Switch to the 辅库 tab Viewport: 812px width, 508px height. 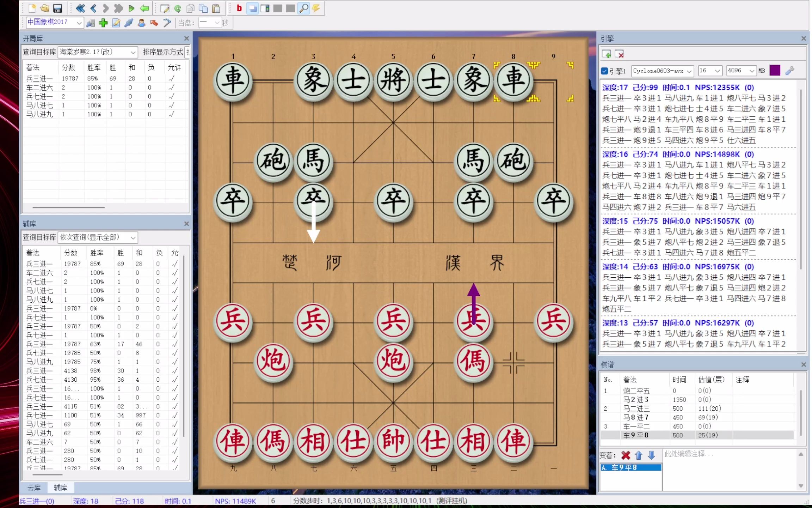(61, 488)
